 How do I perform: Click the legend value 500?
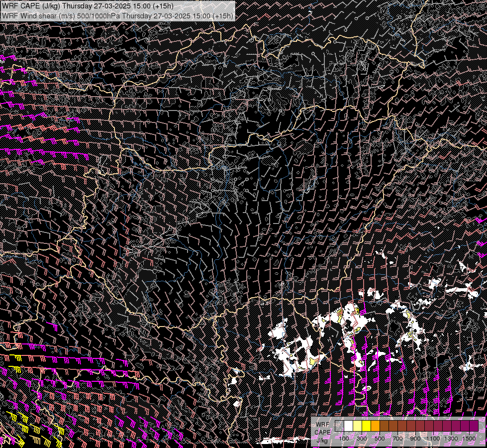(380, 439)
